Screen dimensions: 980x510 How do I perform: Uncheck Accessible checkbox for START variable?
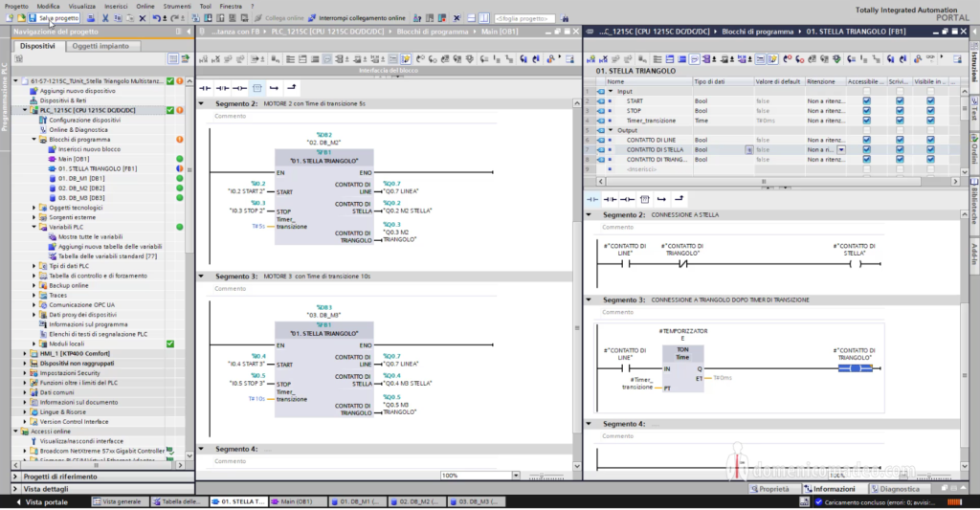(x=866, y=100)
